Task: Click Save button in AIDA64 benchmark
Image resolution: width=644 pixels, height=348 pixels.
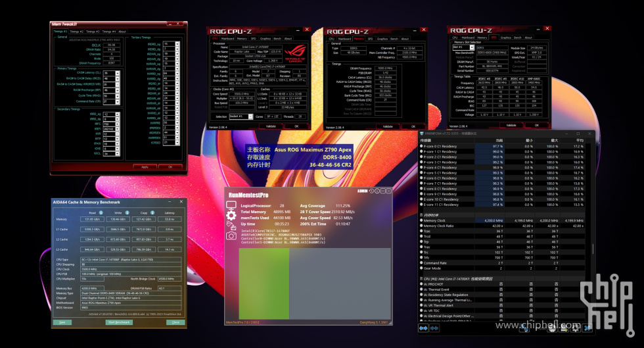Action: 62,322
